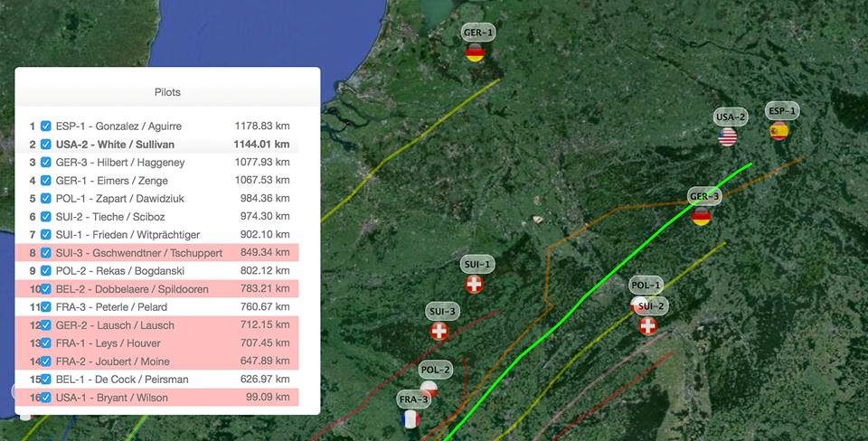The height and width of the screenshot is (441, 868).
Task: Disable the GER-3 Hilbert / Haggeney checkbox
Action: (45, 163)
